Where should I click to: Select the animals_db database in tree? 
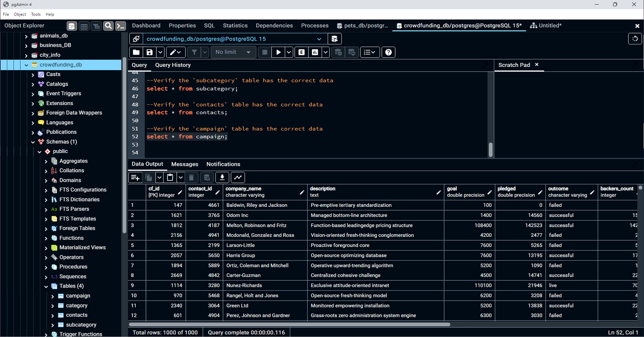click(53, 36)
